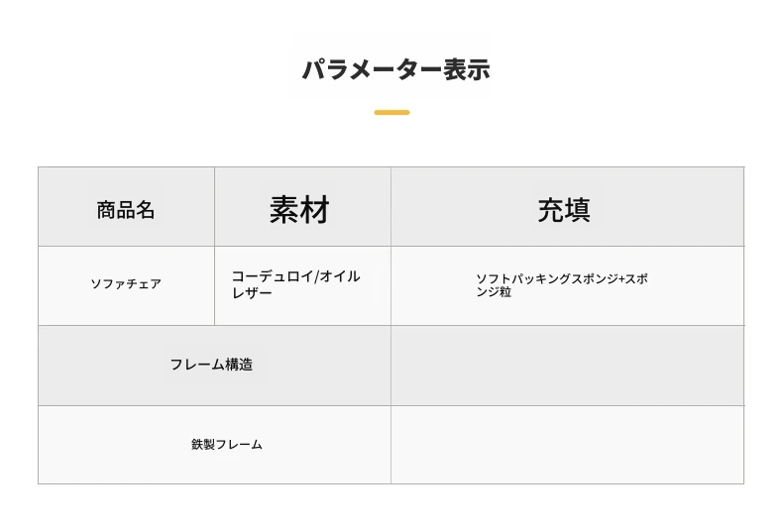The width and height of the screenshot is (783, 532).
Task: Click the ソフトパッキングスポンジ+スポンジ粒 filling text
Action: [x=561, y=285]
